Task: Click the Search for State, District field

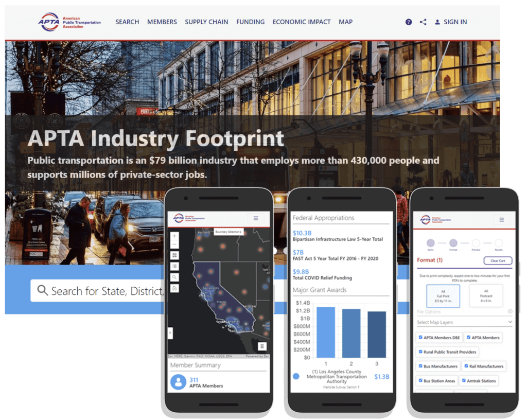Action: coord(98,291)
